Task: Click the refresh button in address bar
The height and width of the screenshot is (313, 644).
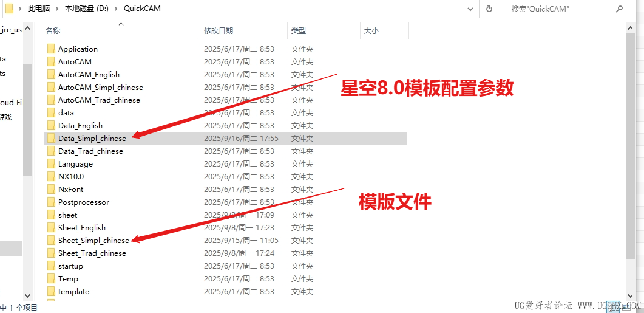Action: (489, 9)
